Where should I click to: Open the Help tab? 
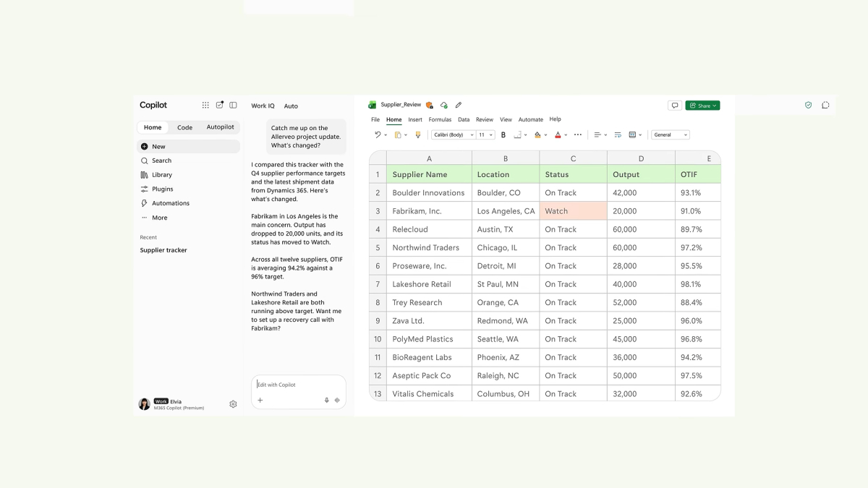pos(556,119)
